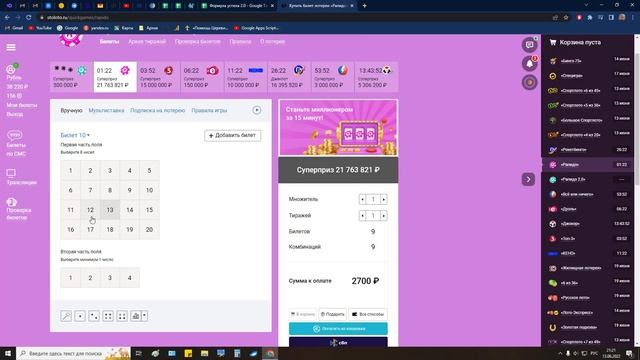The width and height of the screenshot is (640, 360).
Task: Select number 7 in first field
Action: pyautogui.click(x=90, y=190)
